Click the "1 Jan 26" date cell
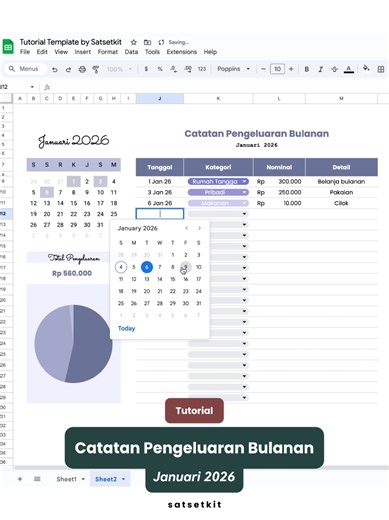Screen dimensions: 389x520 pyautogui.click(x=160, y=182)
